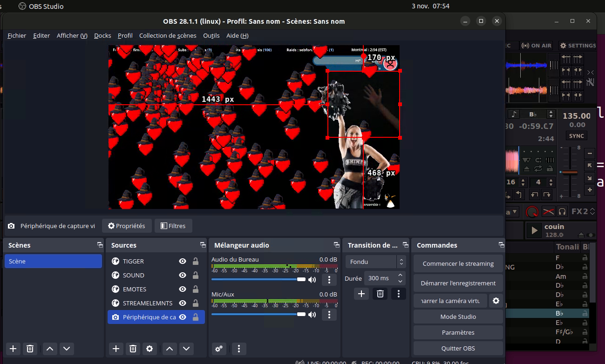Open the Editer menu

pos(41,35)
